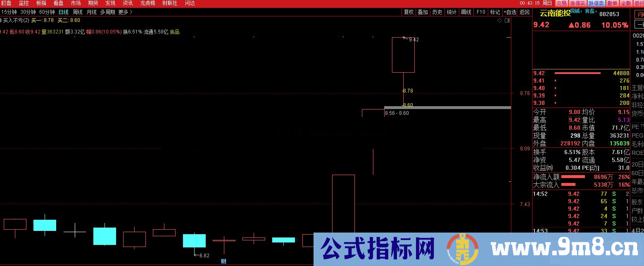Open 复权 price adjustment options
Viewport: 644px width, 266px height.
[x=409, y=12]
